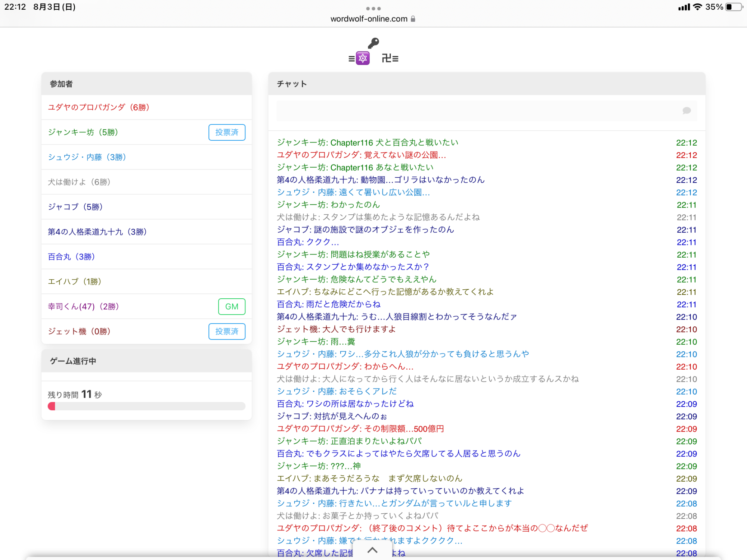Screen dimensions: 747x560
Task: Click the purple star emoji in title
Action: [362, 58]
